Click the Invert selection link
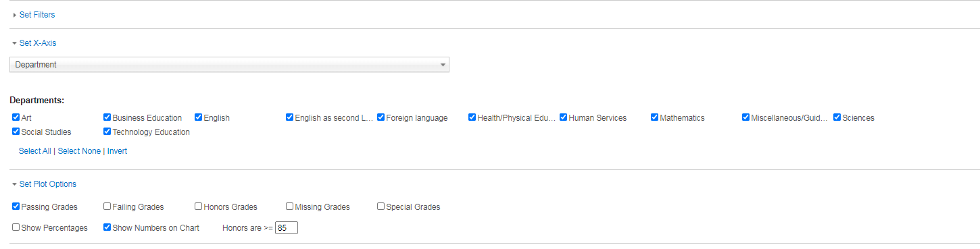Image resolution: width=980 pixels, height=249 pixels. (x=117, y=151)
